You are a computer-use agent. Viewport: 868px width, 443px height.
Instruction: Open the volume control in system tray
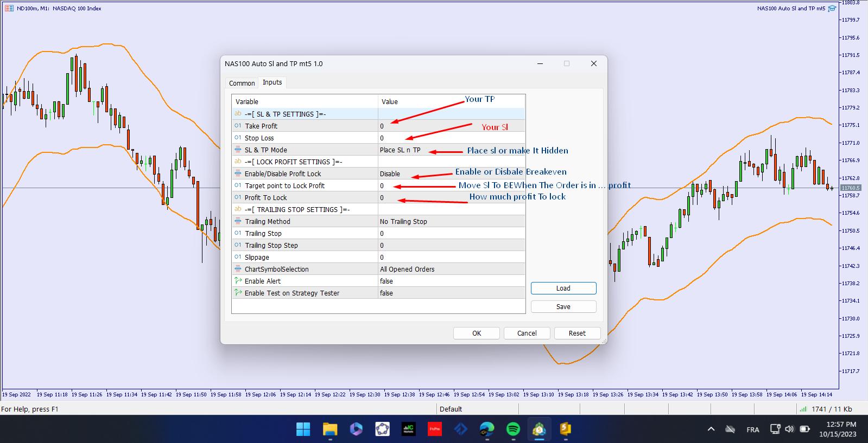[x=789, y=429]
